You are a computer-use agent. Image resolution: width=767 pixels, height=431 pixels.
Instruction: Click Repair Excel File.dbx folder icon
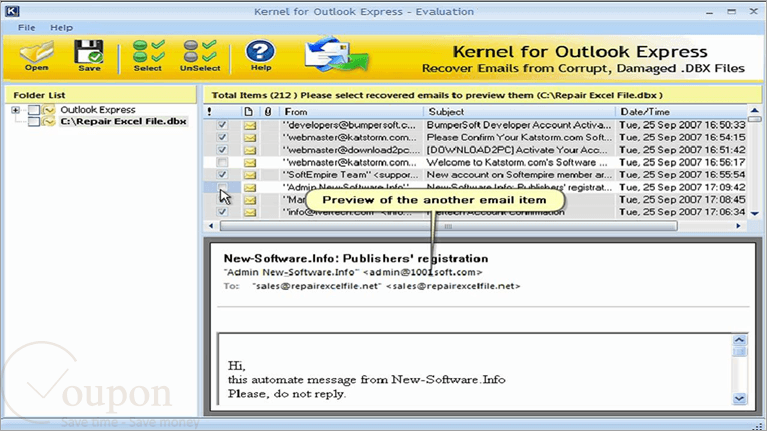48,121
